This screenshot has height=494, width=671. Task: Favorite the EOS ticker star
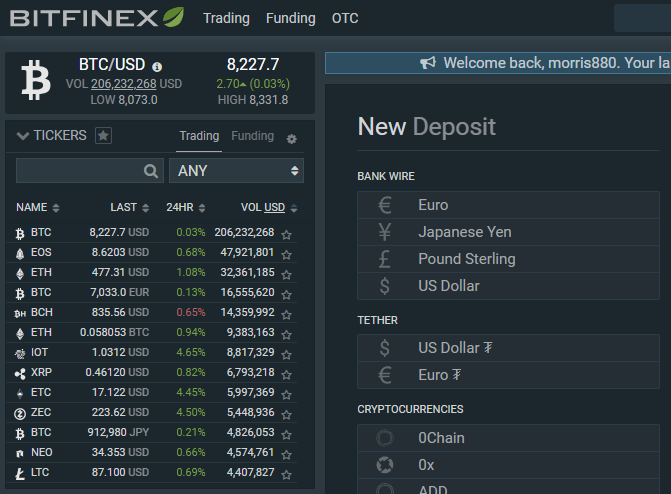286,254
